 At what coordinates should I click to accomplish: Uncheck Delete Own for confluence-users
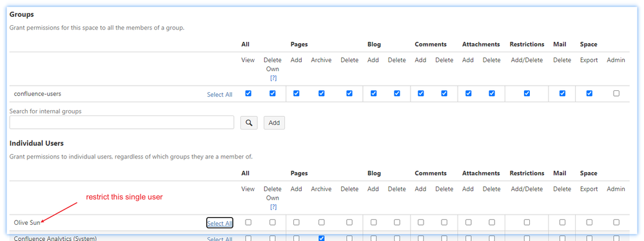point(272,93)
